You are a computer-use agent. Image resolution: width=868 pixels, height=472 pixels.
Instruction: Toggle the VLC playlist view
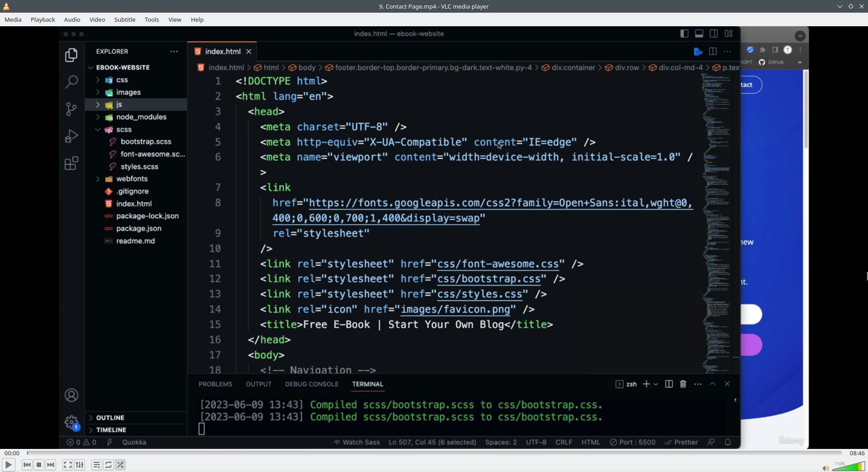click(97, 465)
